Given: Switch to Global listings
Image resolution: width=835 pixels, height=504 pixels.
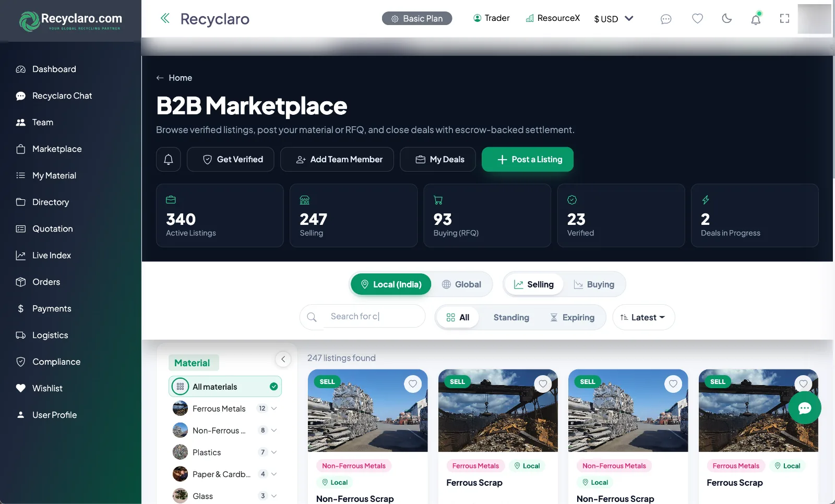Looking at the screenshot, I should pos(461,284).
